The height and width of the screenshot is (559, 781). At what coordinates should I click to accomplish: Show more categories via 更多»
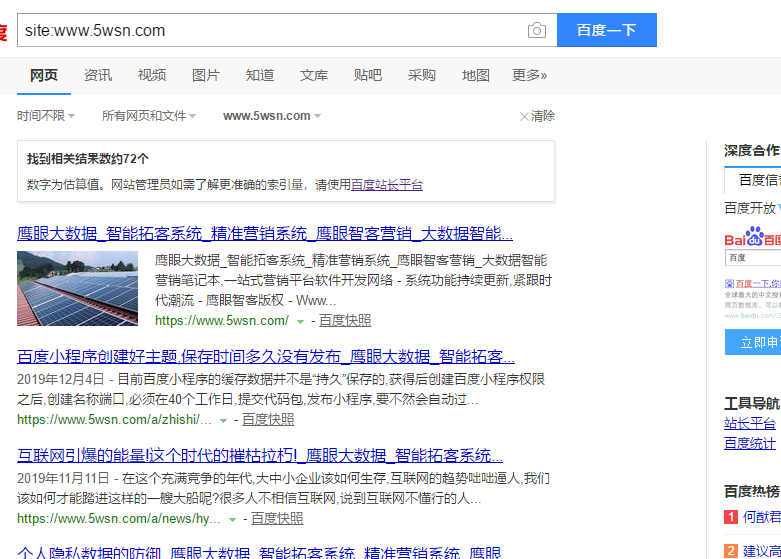tap(529, 75)
